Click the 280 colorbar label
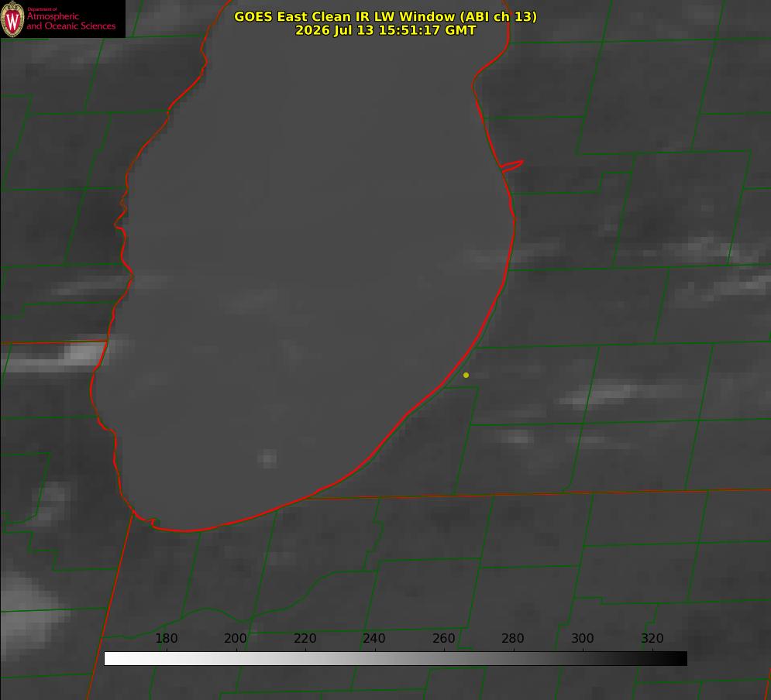The width and height of the screenshot is (771, 700). [513, 638]
